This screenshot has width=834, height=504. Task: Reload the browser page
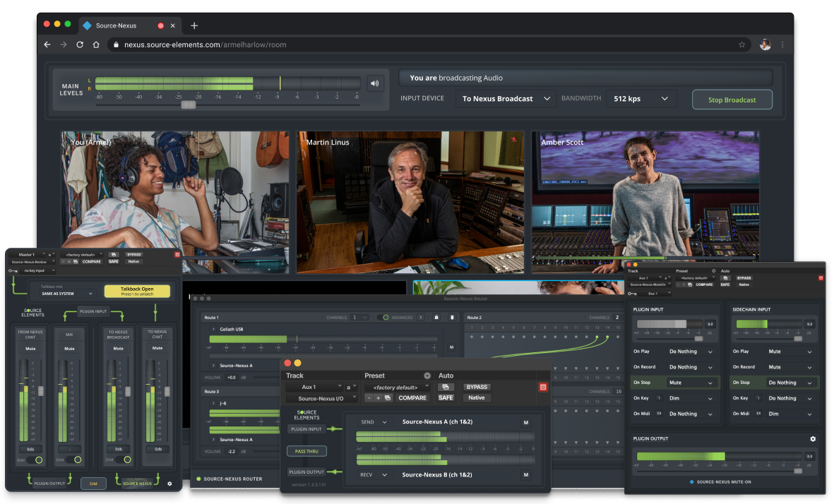(80, 44)
